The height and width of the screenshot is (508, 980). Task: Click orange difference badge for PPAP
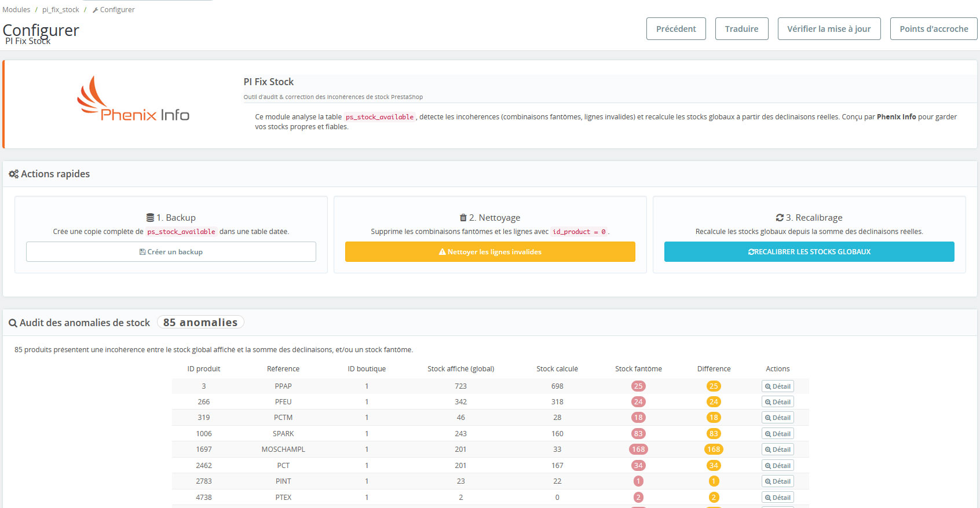tap(714, 386)
